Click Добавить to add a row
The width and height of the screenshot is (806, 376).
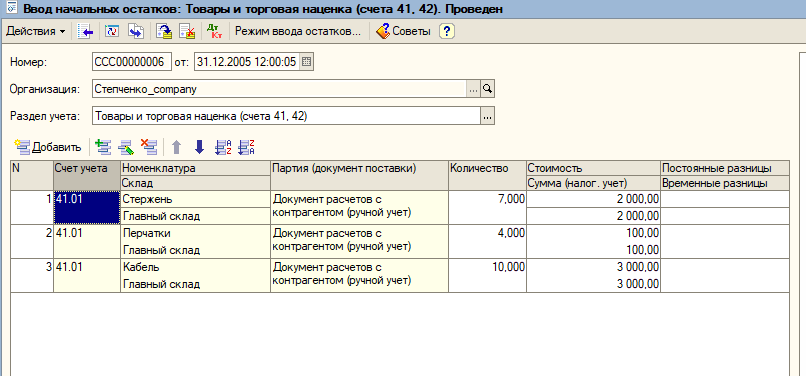click(48, 148)
